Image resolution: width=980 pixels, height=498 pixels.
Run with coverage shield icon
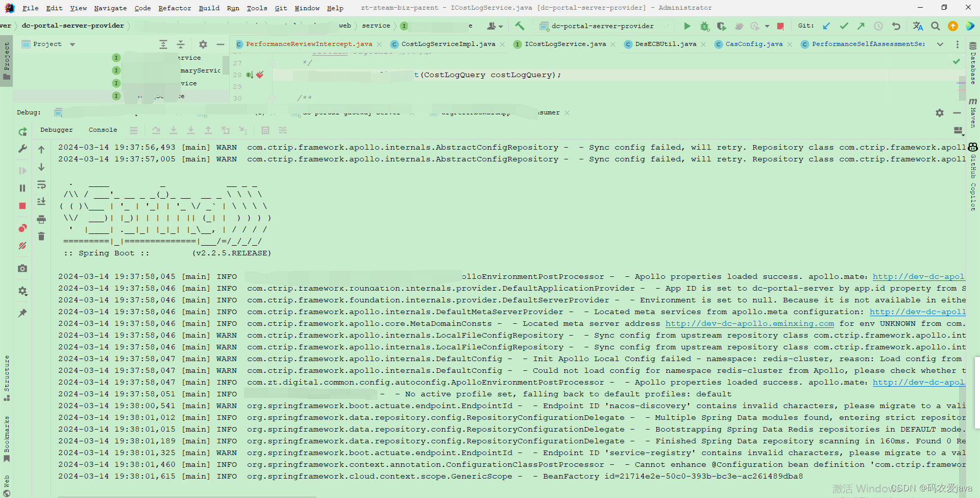coord(721,26)
